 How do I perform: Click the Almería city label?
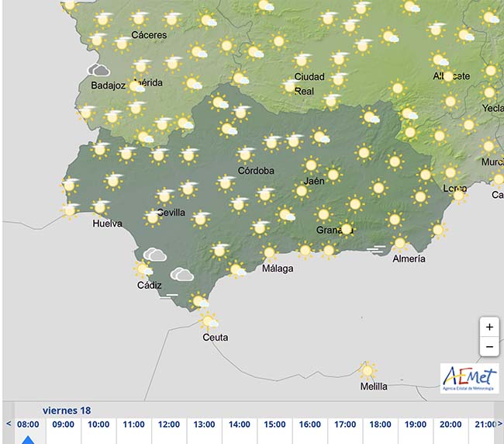409,258
